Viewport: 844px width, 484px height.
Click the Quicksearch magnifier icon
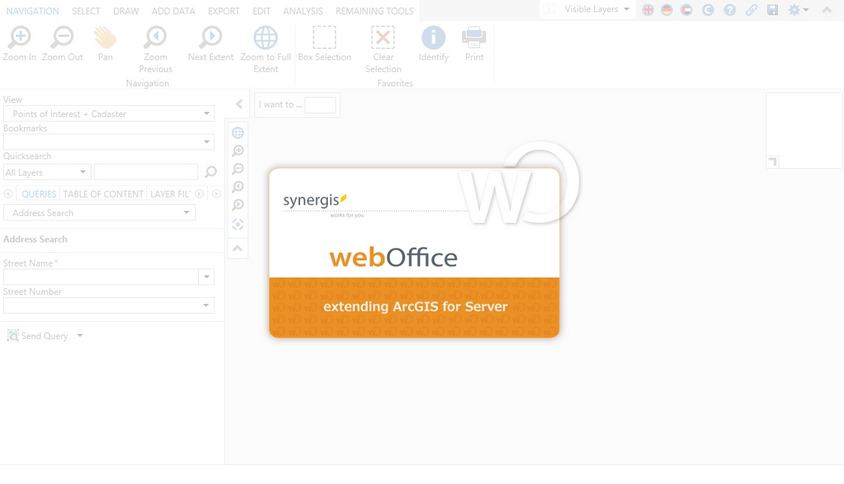tap(210, 172)
